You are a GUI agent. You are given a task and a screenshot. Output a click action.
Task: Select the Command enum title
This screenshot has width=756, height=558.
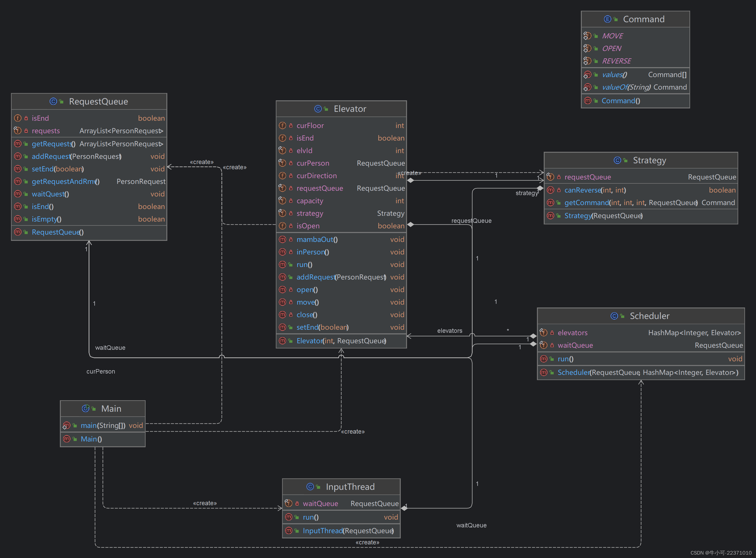click(643, 19)
